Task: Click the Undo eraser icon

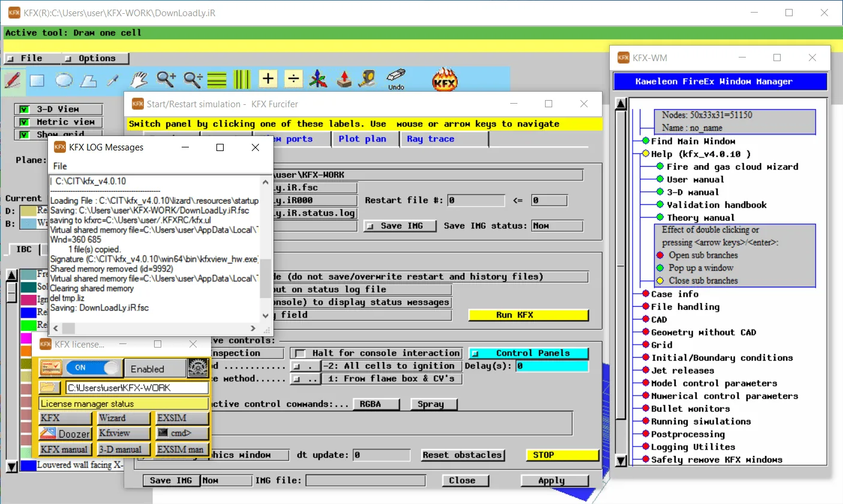Action: [x=396, y=79]
